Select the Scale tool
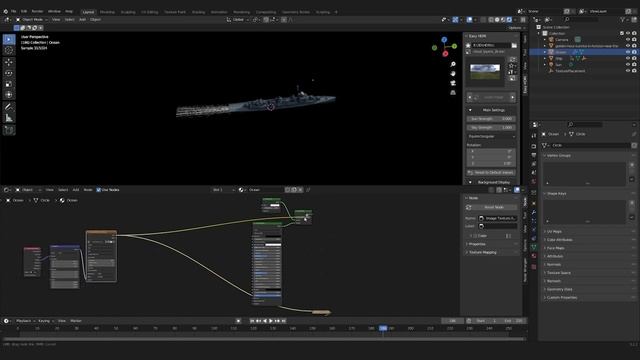 pos(9,84)
